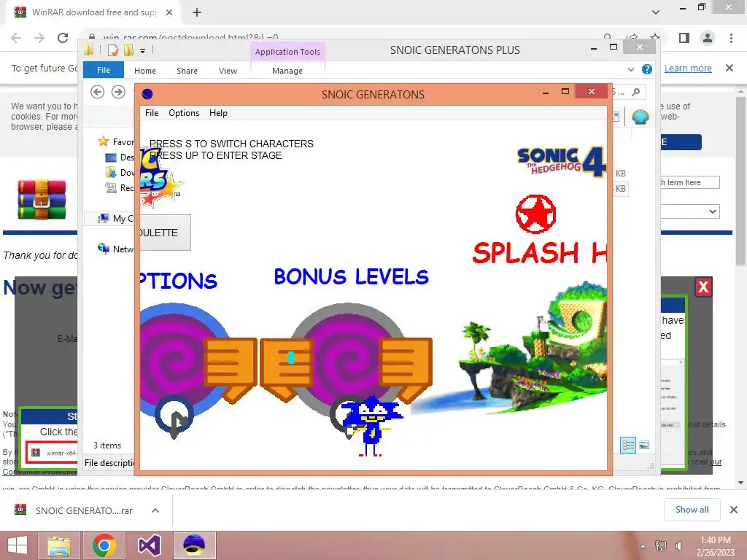Image resolution: width=747 pixels, height=560 pixels.
Task: Click the ROULETTE button in the game
Action: tap(165, 233)
